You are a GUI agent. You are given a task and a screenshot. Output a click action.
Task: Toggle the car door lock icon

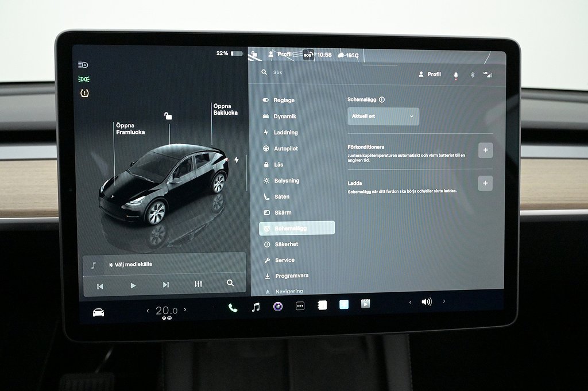(168, 116)
